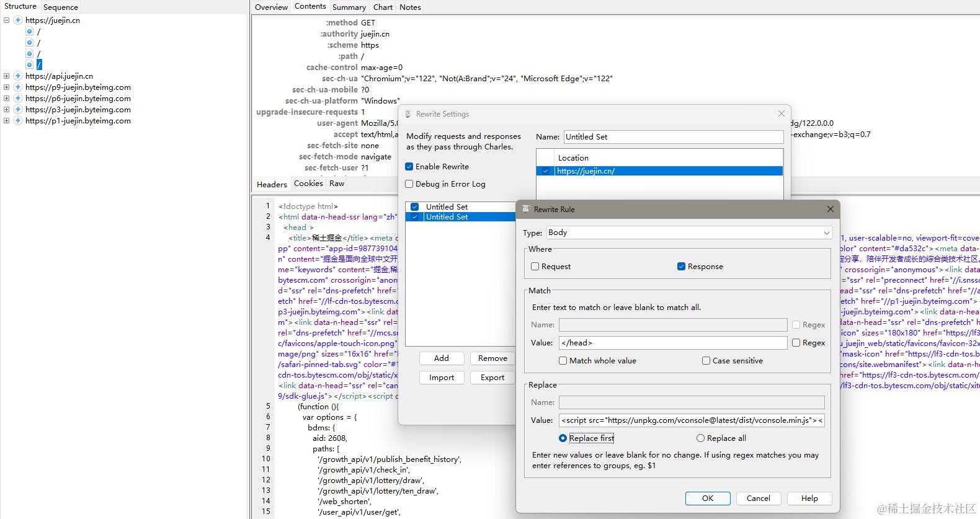
Task: Click the sec-fetch-mode value navigate
Action: click(x=376, y=157)
